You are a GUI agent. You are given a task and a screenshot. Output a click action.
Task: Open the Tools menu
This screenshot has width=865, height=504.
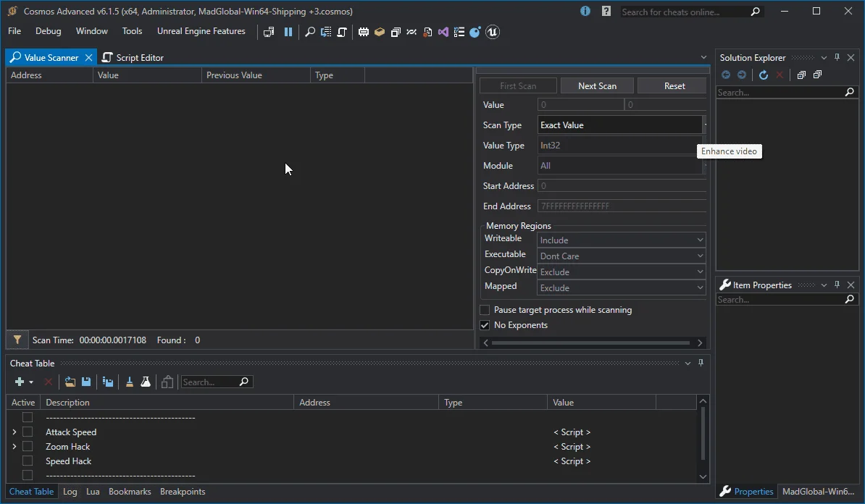(132, 31)
